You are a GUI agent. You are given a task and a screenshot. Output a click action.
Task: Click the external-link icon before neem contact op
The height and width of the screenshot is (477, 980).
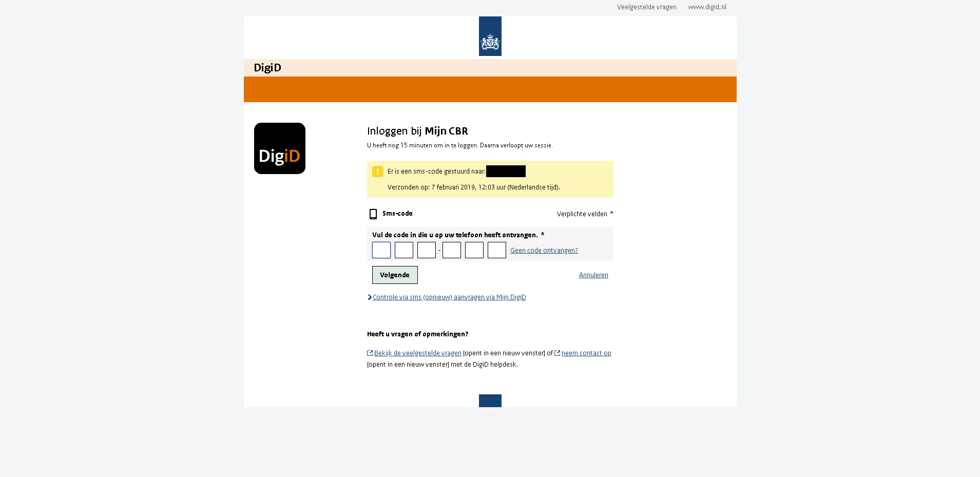557,353
